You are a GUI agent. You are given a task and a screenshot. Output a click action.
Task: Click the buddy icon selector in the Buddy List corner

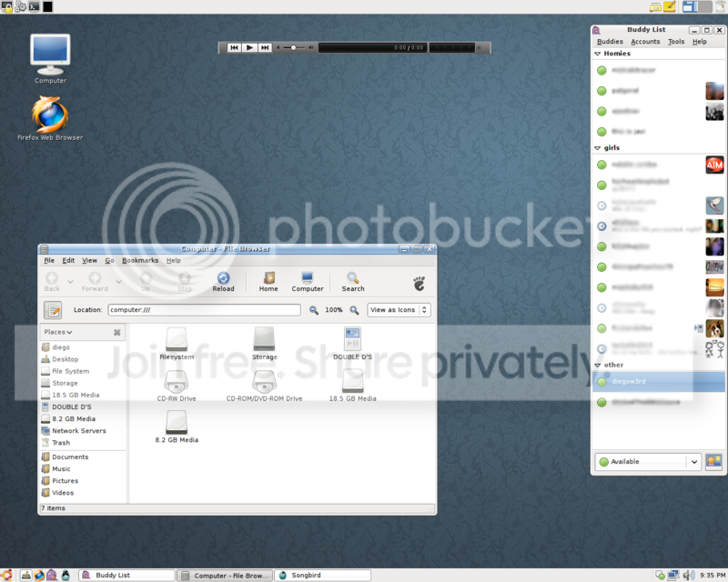coord(714,462)
